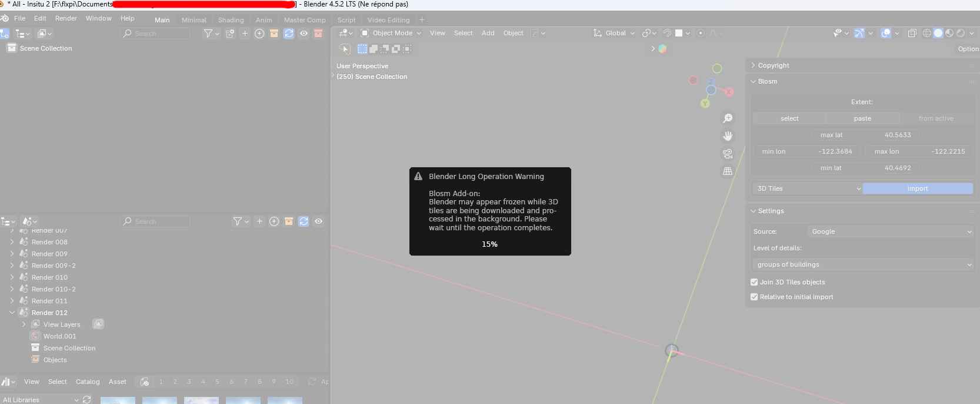Collapse the Render 012 tree item
The image size is (980, 404).
point(12,313)
